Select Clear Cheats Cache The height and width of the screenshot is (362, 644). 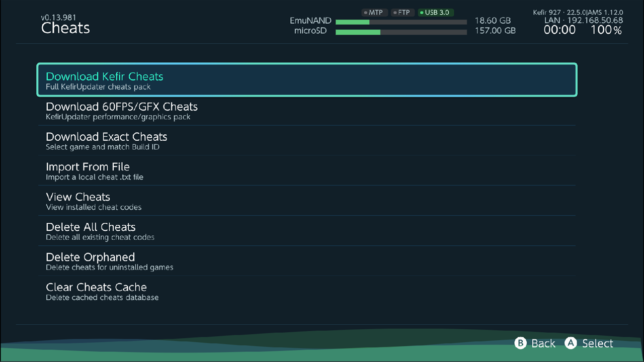(x=307, y=291)
